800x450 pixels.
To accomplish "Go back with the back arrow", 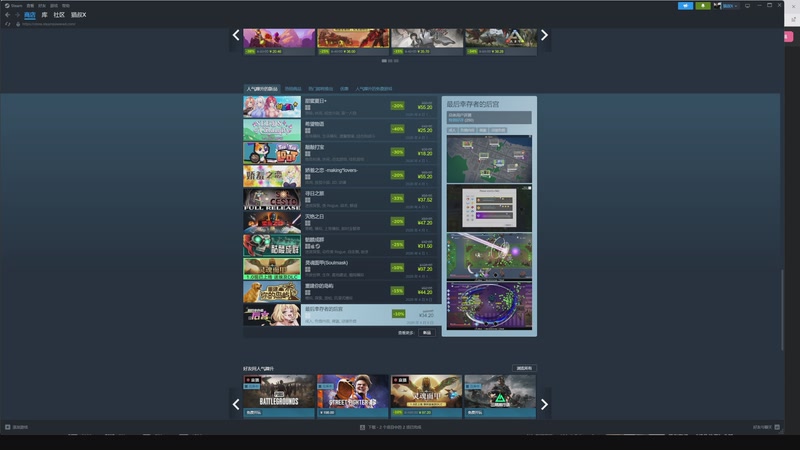I will click(x=7, y=15).
